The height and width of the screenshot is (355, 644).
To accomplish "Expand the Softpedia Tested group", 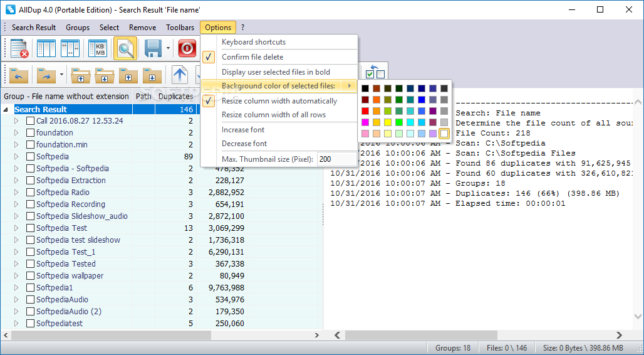I will [x=16, y=264].
